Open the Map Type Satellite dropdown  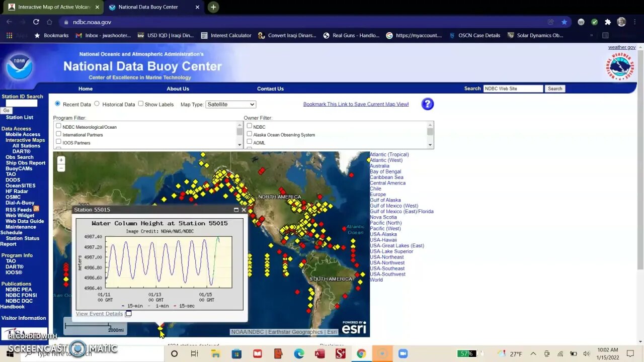coord(231,104)
